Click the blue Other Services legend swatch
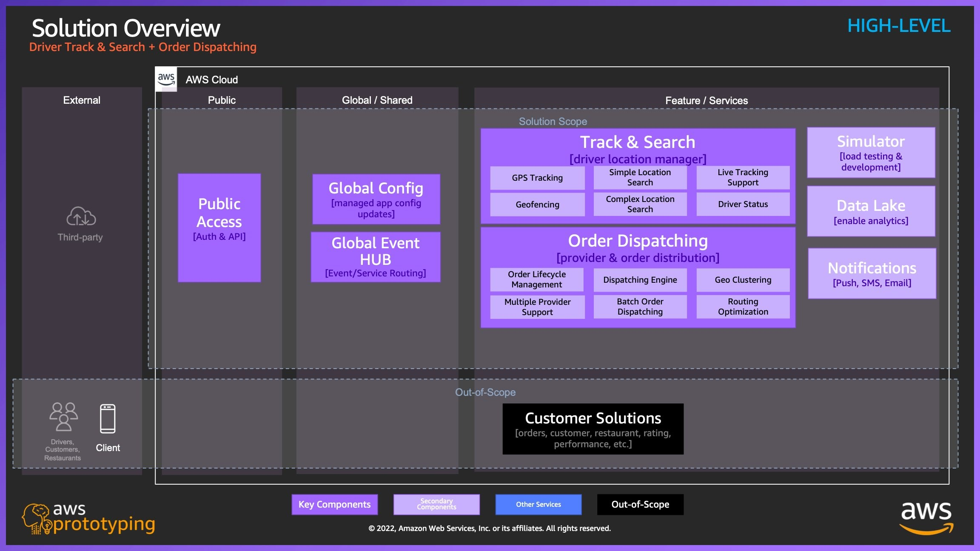 tap(538, 504)
